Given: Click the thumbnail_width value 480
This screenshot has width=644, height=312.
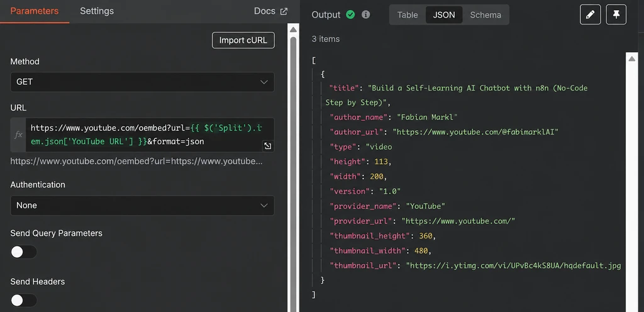Looking at the screenshot, I should [421, 250].
